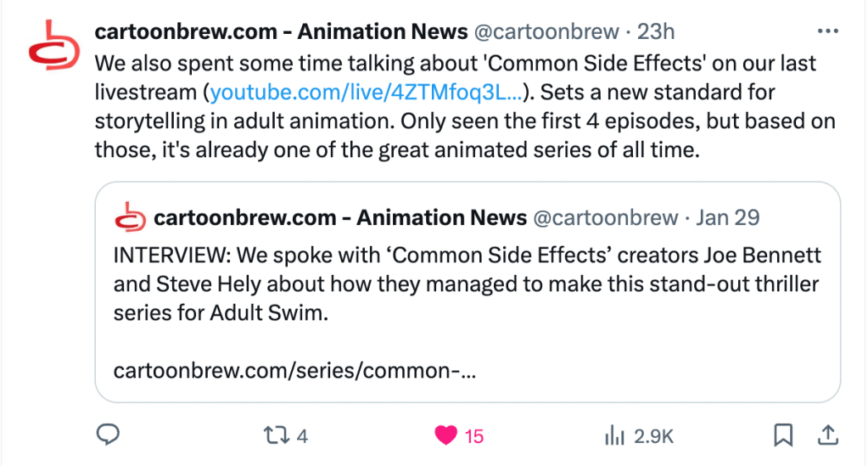
Task: Click the @cartoonbrew handle in main tweet
Action: coord(546,32)
